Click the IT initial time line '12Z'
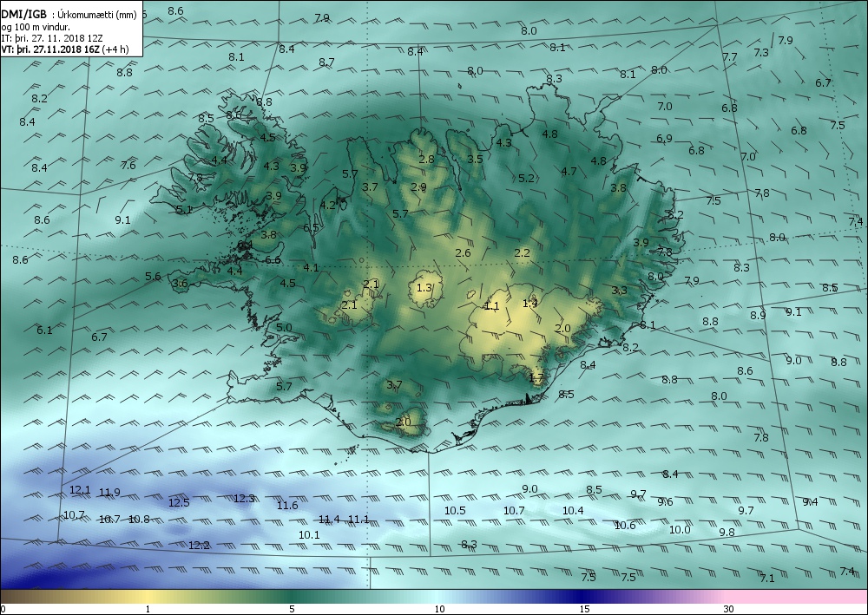This screenshot has height=615, width=868. [x=52, y=37]
